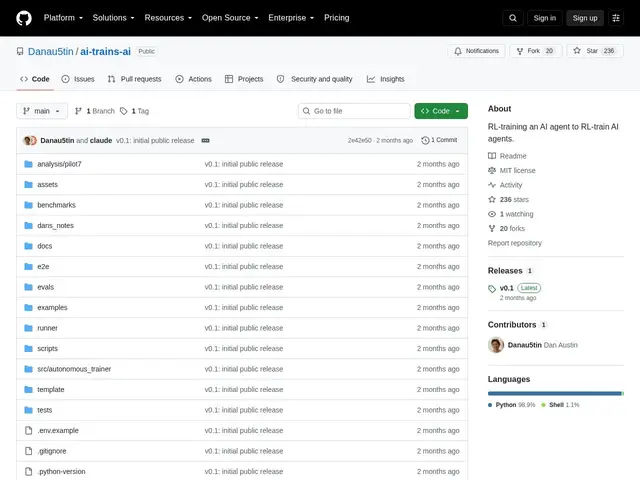Open the dans_notes folder
The width and height of the screenshot is (640, 480).
coord(56,225)
